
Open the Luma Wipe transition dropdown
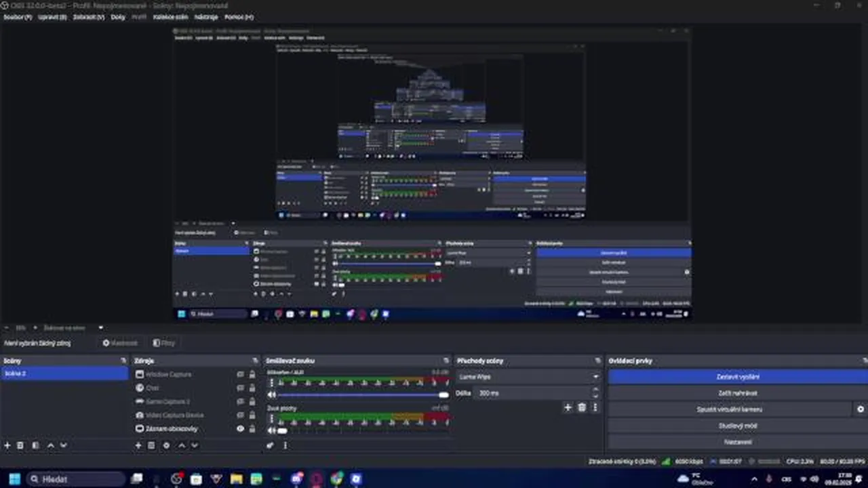[x=528, y=376]
